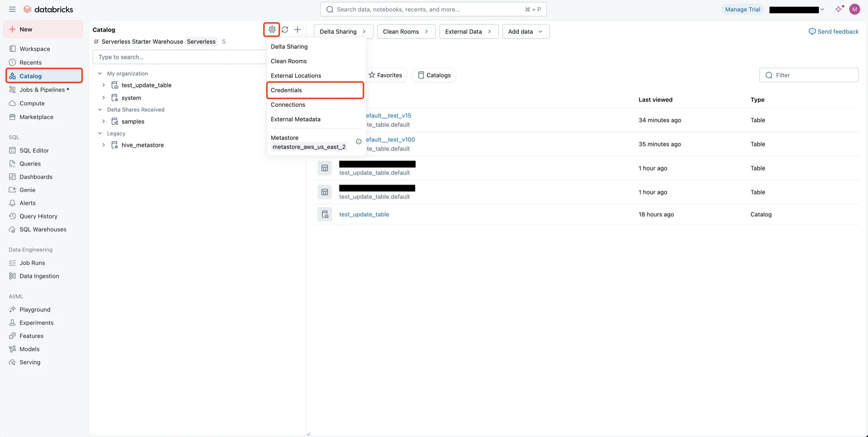Expand the hive_metastore node

click(104, 145)
